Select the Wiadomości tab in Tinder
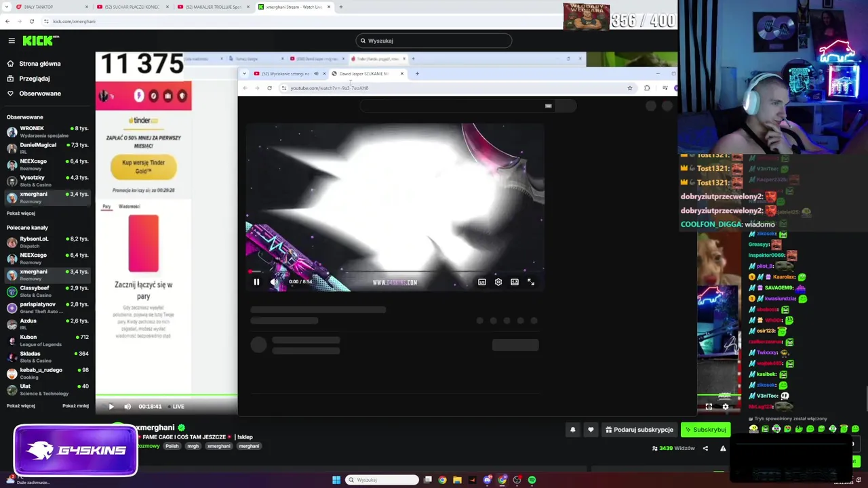The height and width of the screenshot is (488, 868). (x=129, y=207)
